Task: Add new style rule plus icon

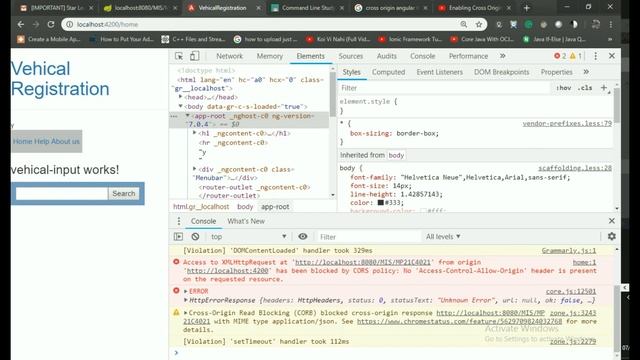Action: click(x=604, y=87)
